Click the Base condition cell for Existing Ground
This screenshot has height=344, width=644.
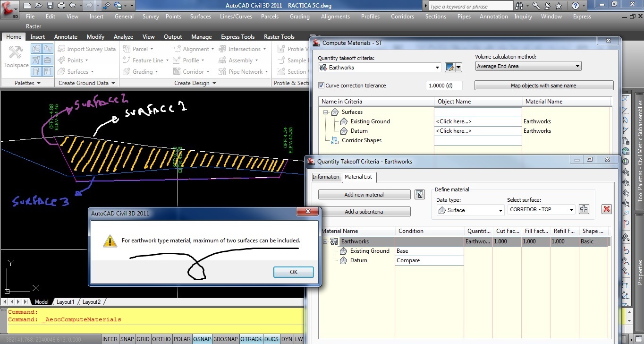pos(430,251)
